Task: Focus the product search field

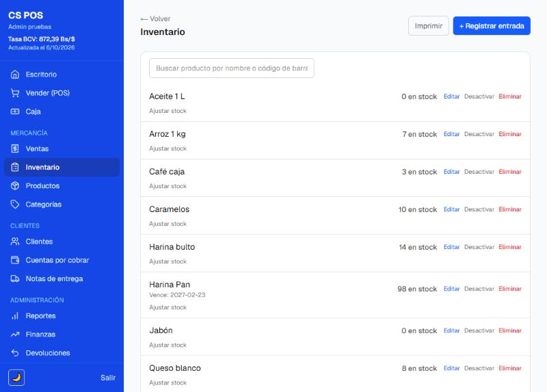Action: (232, 68)
